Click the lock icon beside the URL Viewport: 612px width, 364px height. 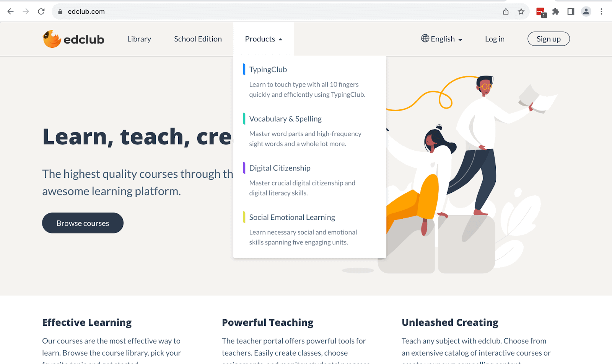pyautogui.click(x=60, y=12)
